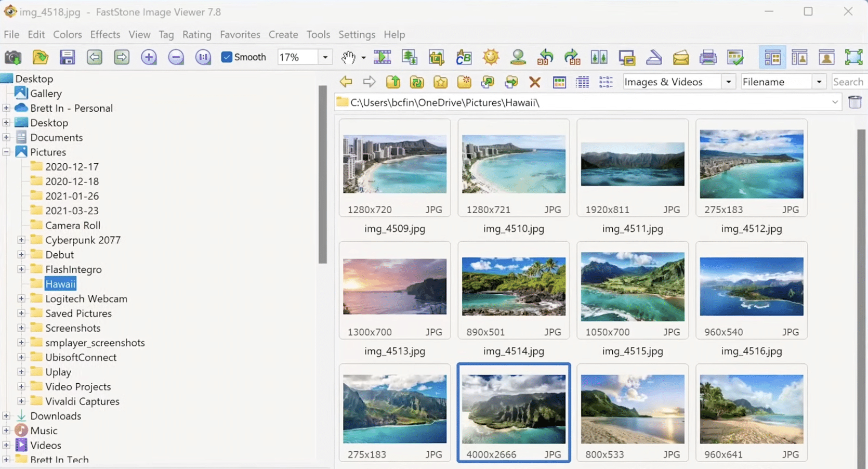The width and height of the screenshot is (868, 469).
Task: Open the Compare Selected Images tool
Action: tap(599, 57)
